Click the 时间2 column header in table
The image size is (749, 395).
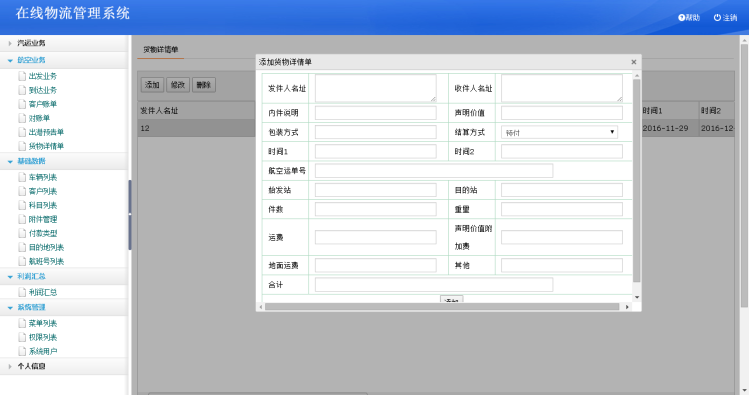click(x=711, y=110)
